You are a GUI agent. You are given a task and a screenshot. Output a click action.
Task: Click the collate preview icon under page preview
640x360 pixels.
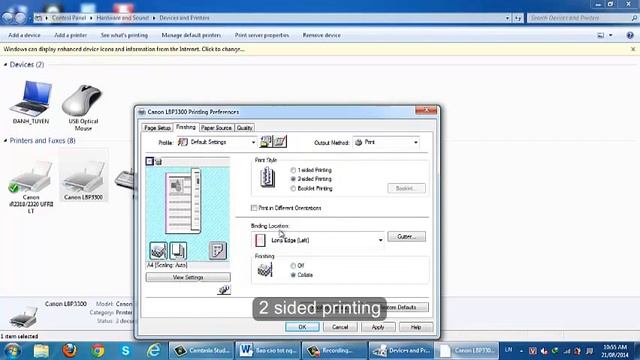[x=158, y=250]
